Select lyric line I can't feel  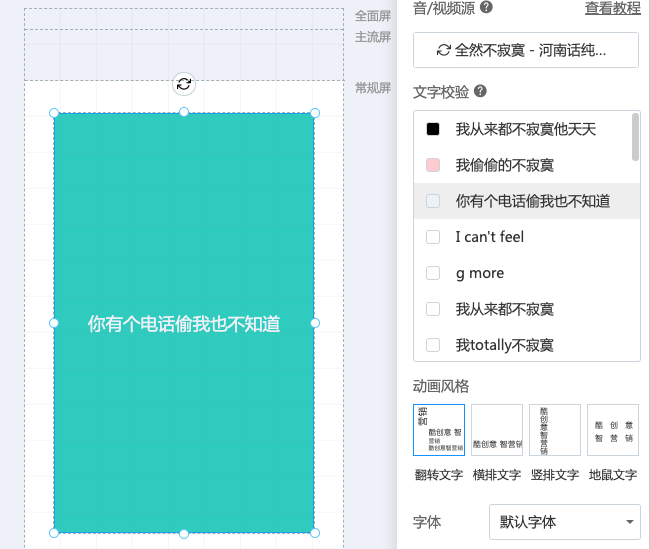click(x=490, y=237)
